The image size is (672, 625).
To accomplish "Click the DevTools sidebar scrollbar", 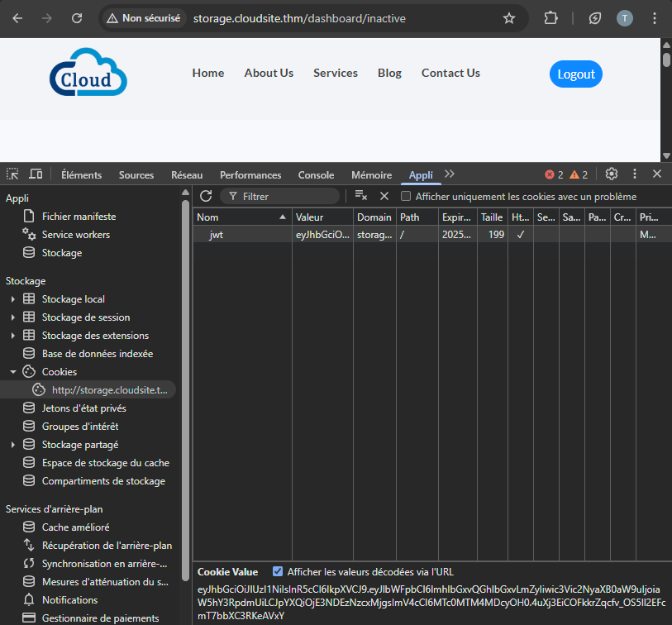I will (x=186, y=390).
